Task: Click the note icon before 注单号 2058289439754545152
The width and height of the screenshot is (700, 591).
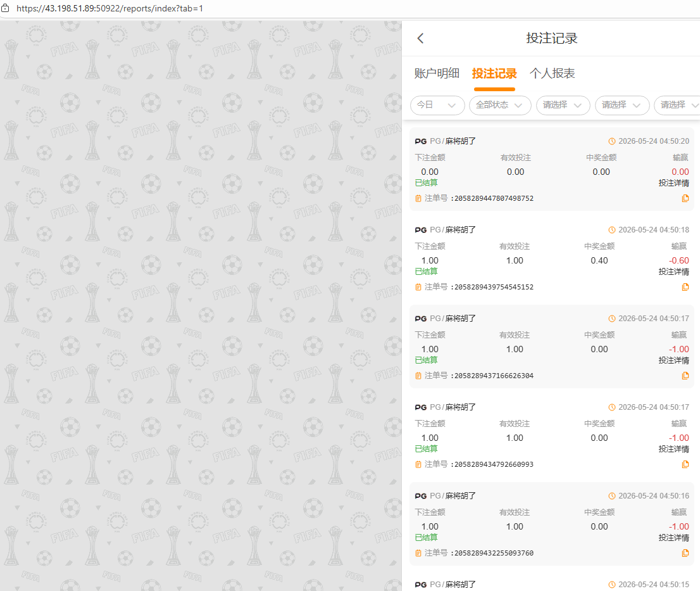Action: pos(418,287)
